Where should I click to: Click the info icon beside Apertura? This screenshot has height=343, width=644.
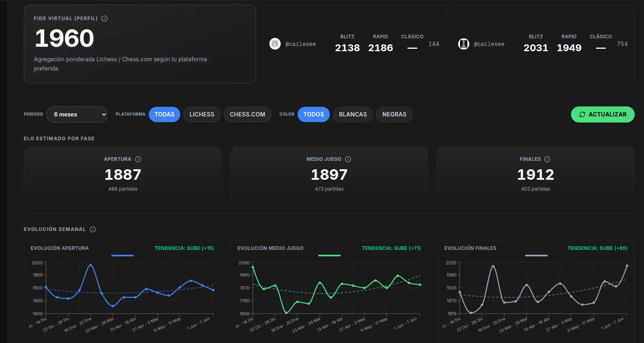coord(138,159)
